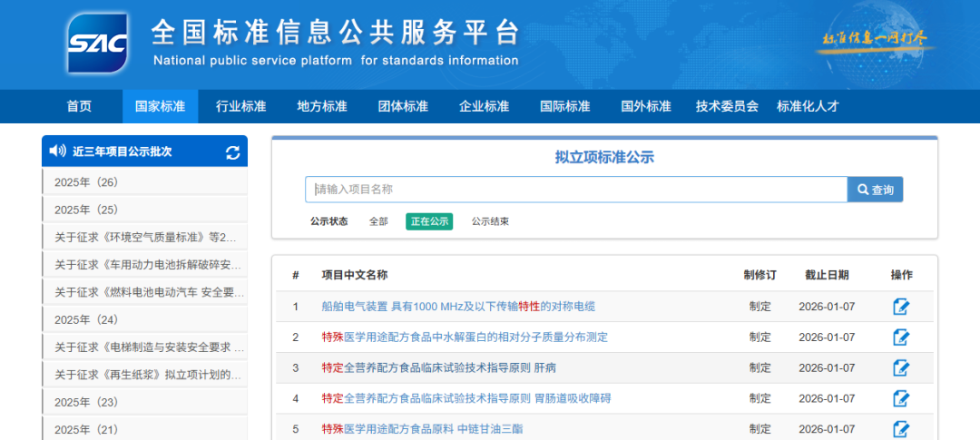Click the 项目中文名称 column header
This screenshot has height=440, width=980.
[x=355, y=275]
